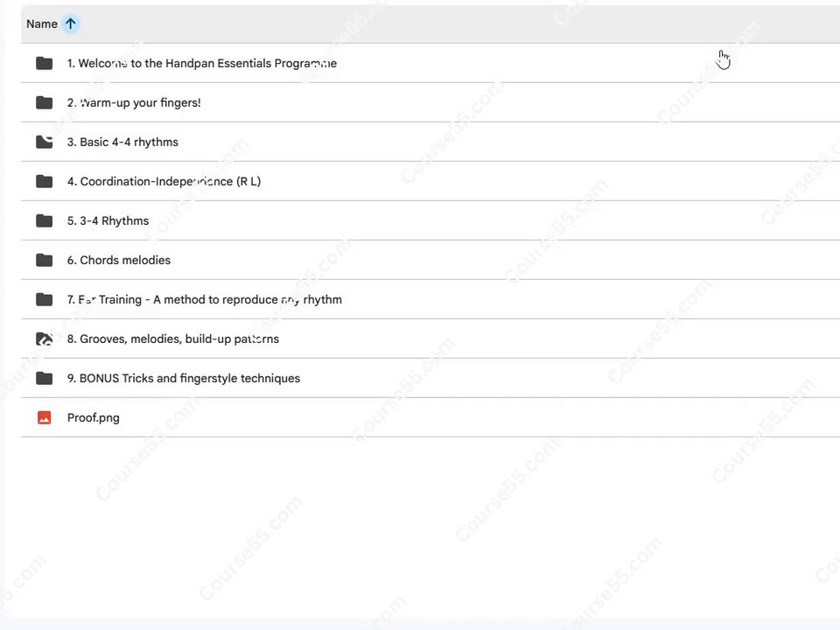Click folder icon for BONUS Tricks and fingerstyle
Image resolution: width=840 pixels, height=630 pixels.
coord(45,378)
